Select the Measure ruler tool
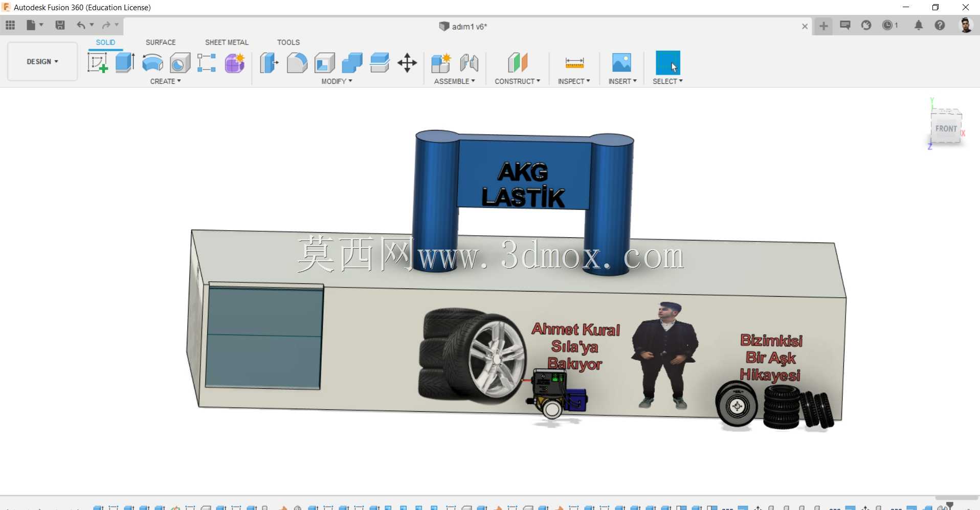Viewport: 980px width, 510px height. tap(574, 63)
